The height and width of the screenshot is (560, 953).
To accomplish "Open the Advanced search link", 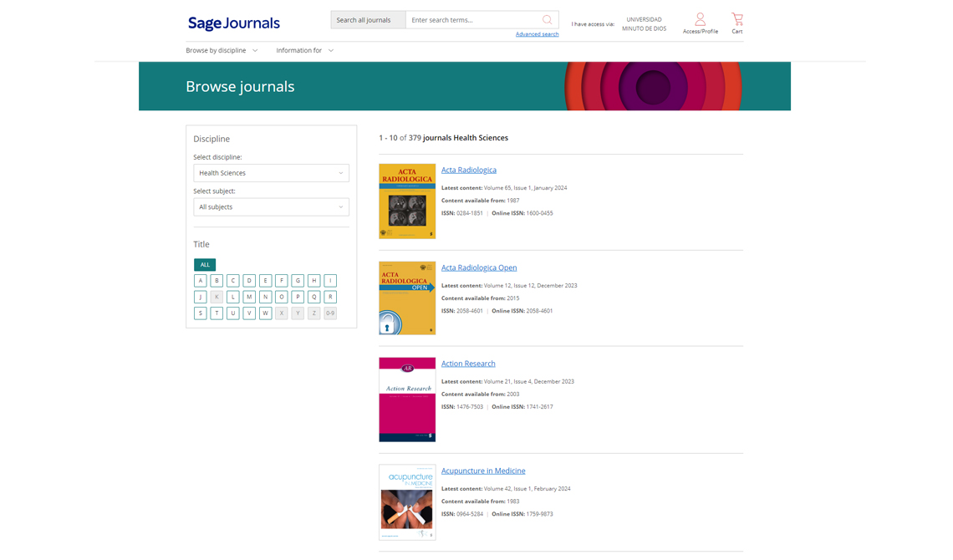I will pos(538,34).
